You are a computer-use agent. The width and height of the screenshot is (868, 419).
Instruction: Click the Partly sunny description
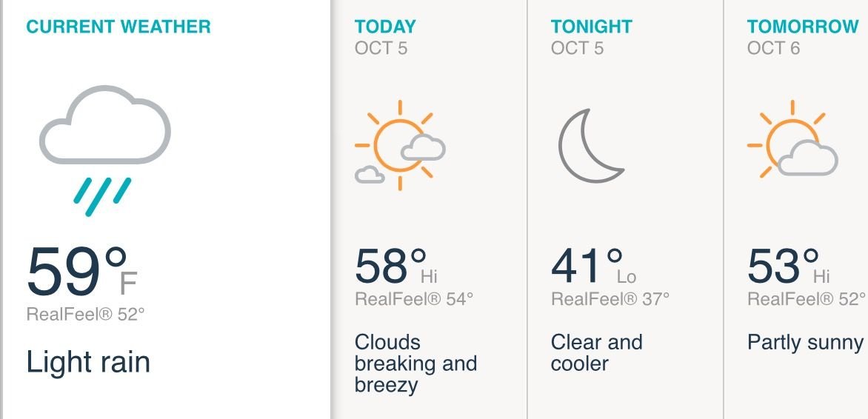point(805,342)
